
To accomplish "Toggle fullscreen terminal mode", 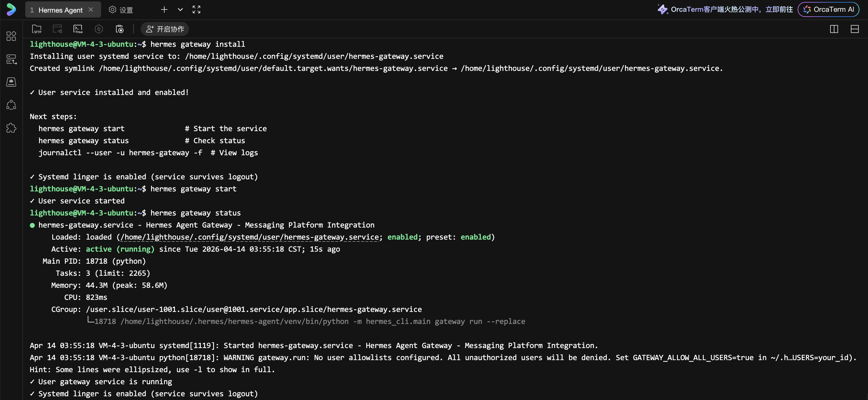I will [x=196, y=9].
